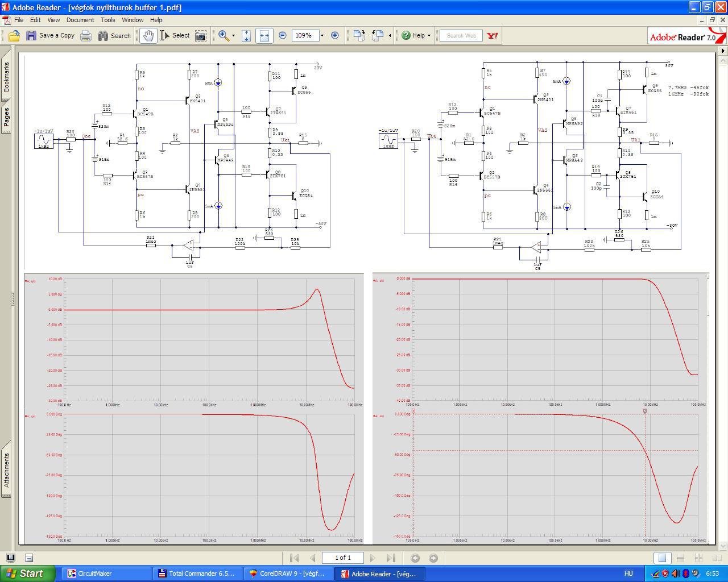
Task: Open the Tools menu
Action: tap(108, 20)
